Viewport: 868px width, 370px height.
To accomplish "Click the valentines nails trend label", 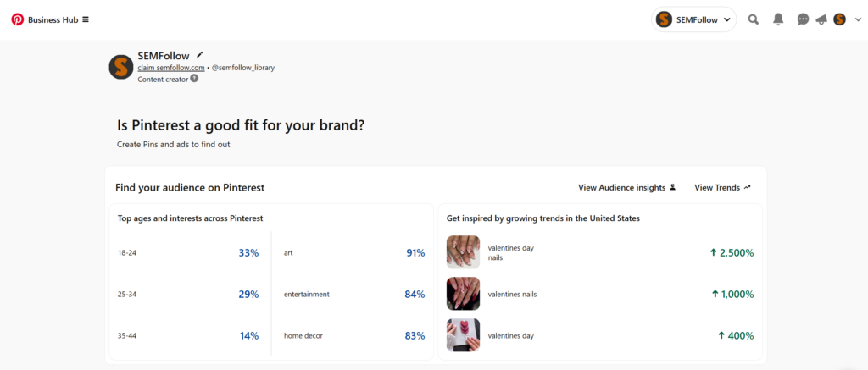I will tap(512, 295).
